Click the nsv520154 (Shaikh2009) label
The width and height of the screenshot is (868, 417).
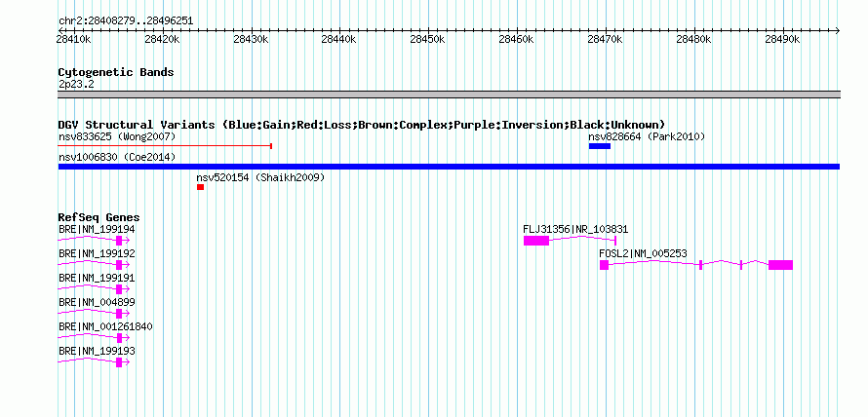tap(260, 177)
